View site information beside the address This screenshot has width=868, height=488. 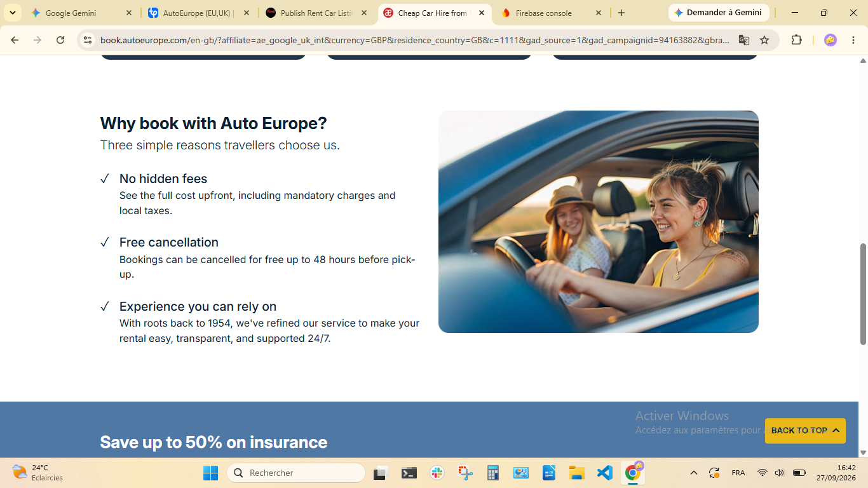pos(88,40)
